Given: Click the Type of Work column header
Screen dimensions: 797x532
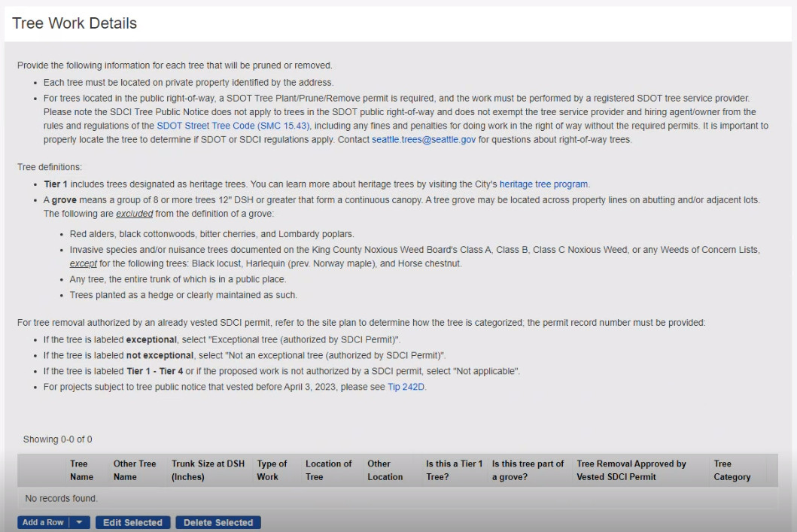Looking at the screenshot, I should click(272, 470).
